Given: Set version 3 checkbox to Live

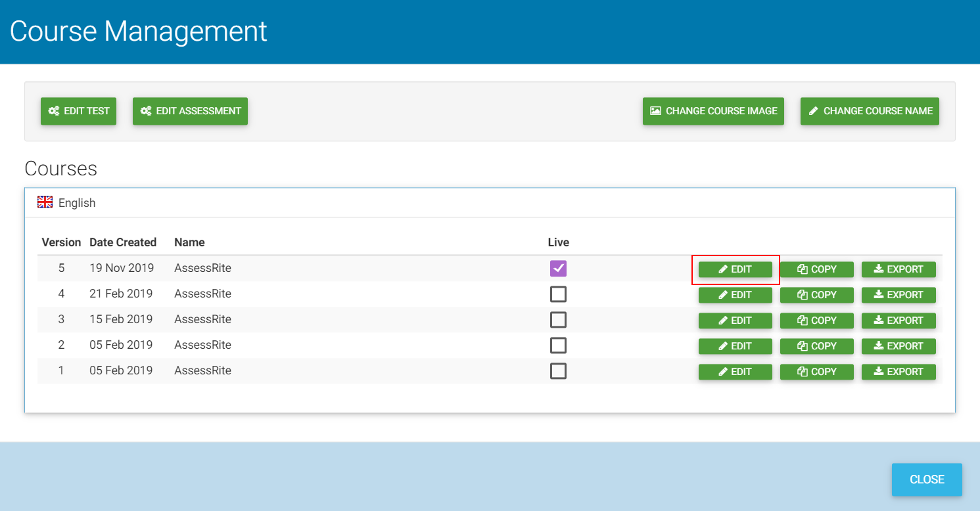Looking at the screenshot, I should [558, 320].
